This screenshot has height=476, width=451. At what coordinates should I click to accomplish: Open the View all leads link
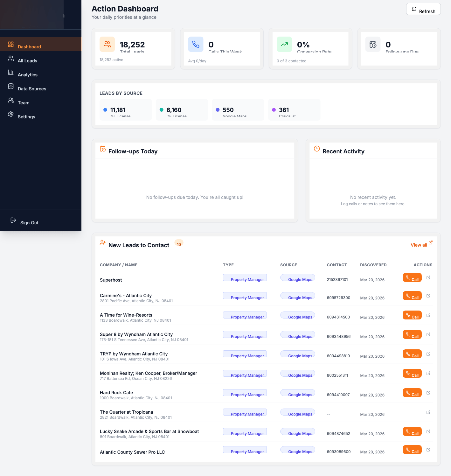(421, 245)
